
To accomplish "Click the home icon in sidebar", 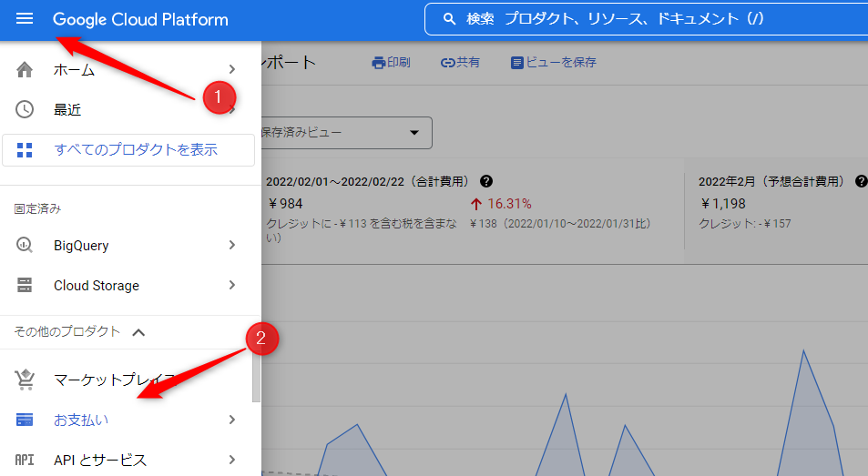I will (x=25, y=70).
